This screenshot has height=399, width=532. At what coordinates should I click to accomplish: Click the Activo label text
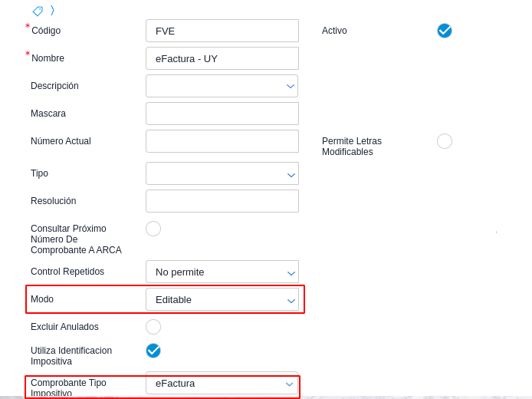point(334,31)
